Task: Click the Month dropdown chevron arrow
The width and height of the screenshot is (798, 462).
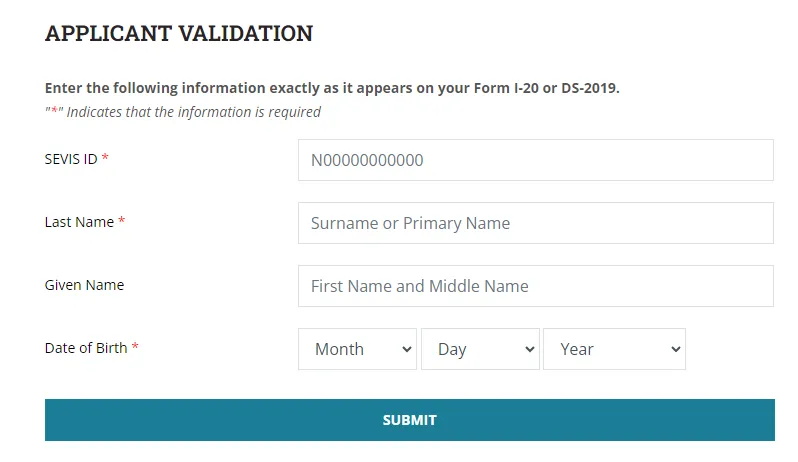Action: pos(406,349)
